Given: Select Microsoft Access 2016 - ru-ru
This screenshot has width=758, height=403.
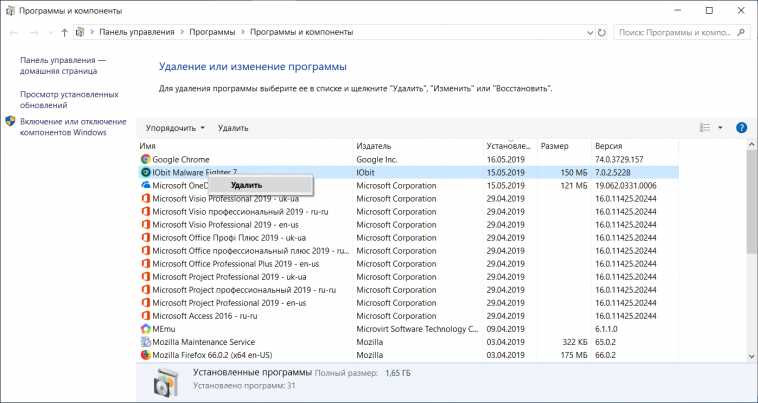Looking at the screenshot, I should [204, 316].
